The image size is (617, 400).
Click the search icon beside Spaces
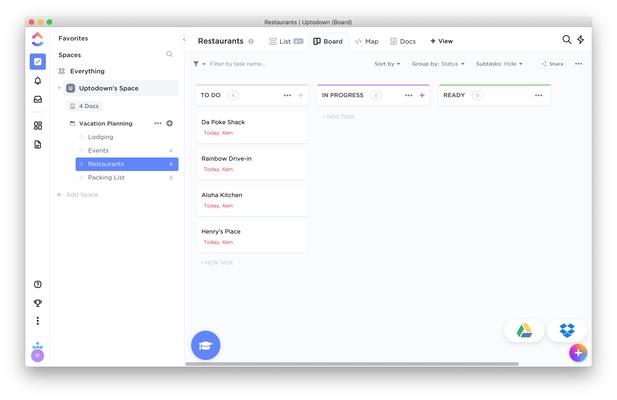click(169, 54)
